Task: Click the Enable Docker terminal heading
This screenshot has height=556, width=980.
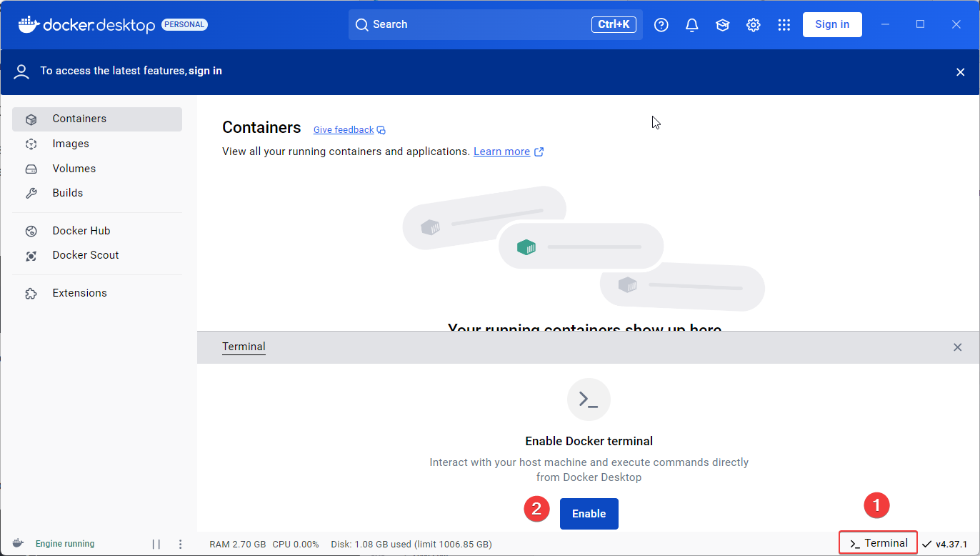Action: 589,441
